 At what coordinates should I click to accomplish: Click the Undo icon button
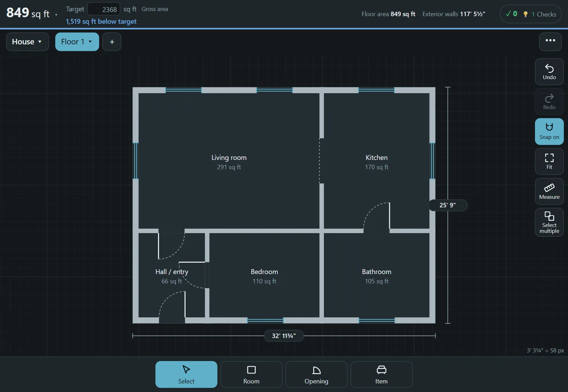[549, 72]
